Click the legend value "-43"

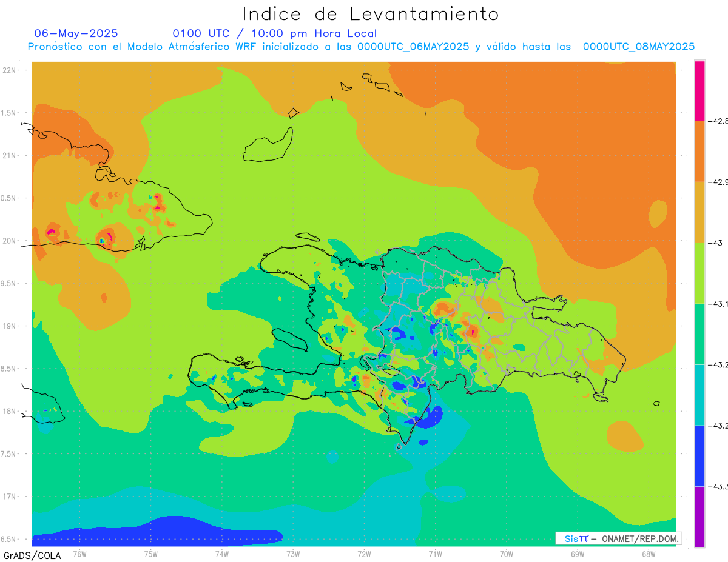715,243
